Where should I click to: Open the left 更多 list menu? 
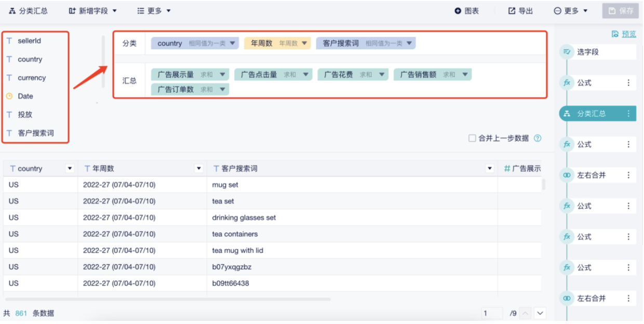click(154, 11)
